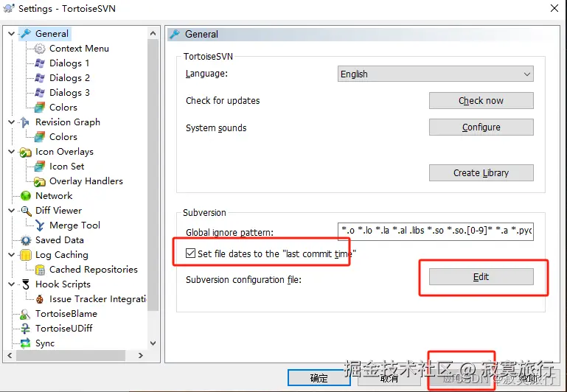Click the tree scrollbar up arrow

point(153,34)
